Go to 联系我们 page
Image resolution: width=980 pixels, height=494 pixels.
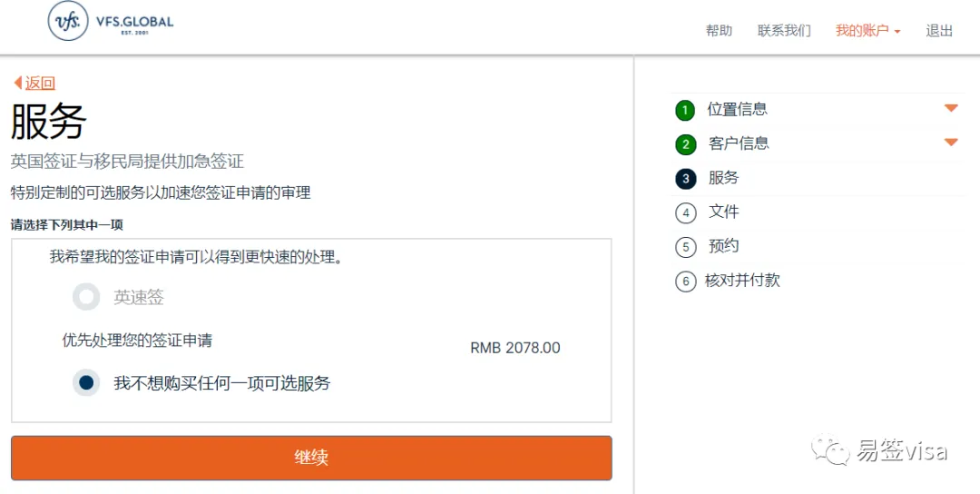click(x=784, y=31)
